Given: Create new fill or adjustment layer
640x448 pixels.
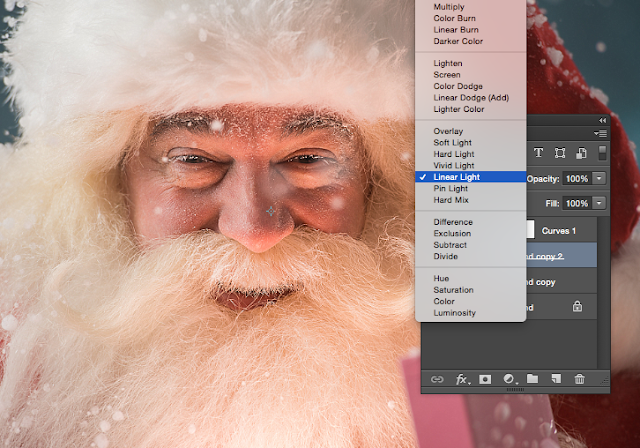Looking at the screenshot, I should (509, 379).
